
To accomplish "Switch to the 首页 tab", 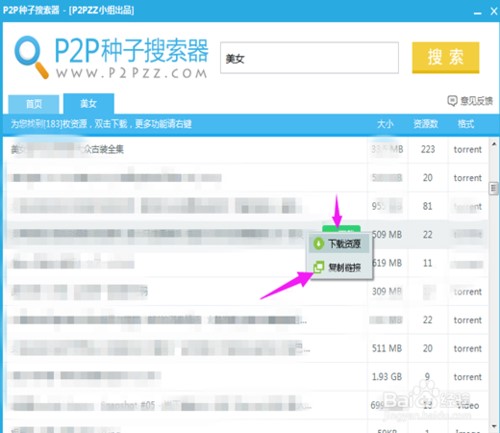I will 34,104.
